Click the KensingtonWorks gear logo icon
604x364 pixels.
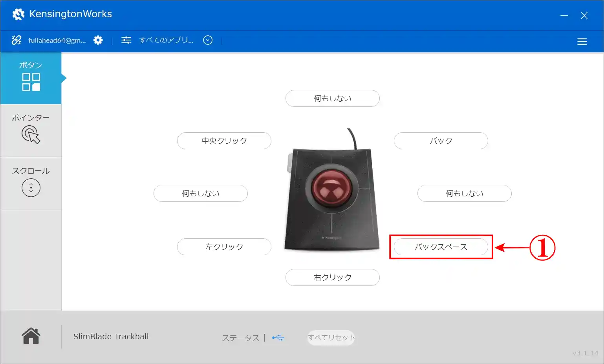point(18,15)
